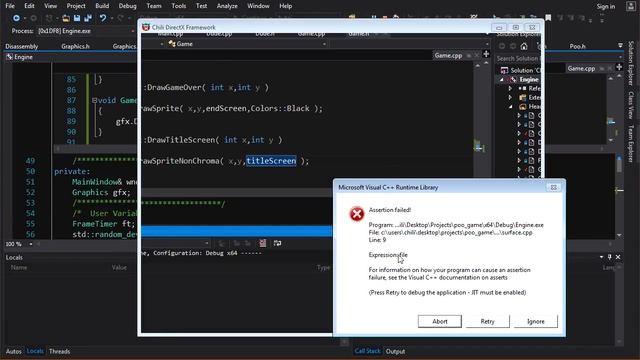Select the Game.cpp tab beside Poo.h pane
The height and width of the screenshot is (360, 640).
(581, 69)
